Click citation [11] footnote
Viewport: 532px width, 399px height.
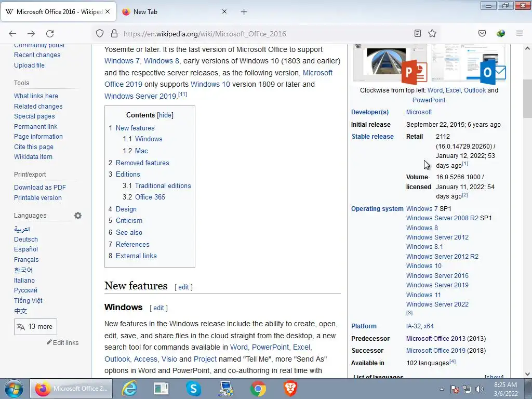(182, 95)
